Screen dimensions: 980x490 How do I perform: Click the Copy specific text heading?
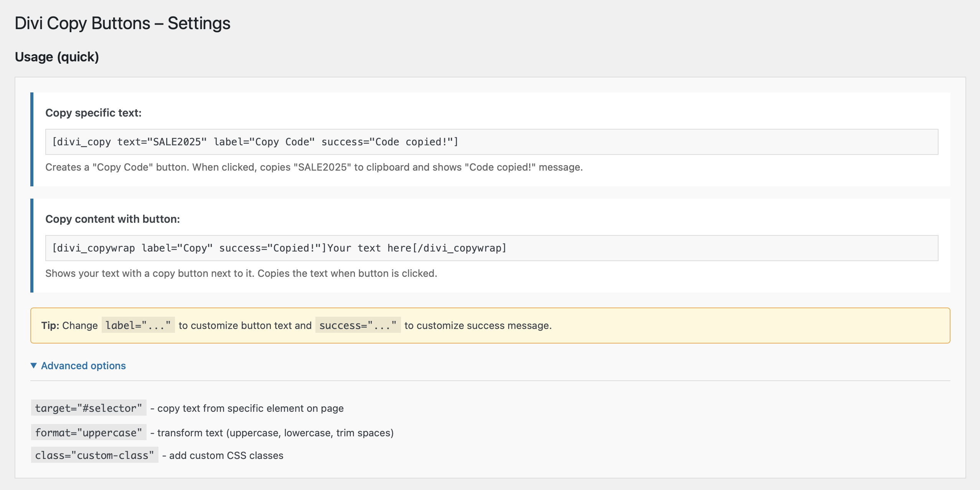click(x=93, y=113)
